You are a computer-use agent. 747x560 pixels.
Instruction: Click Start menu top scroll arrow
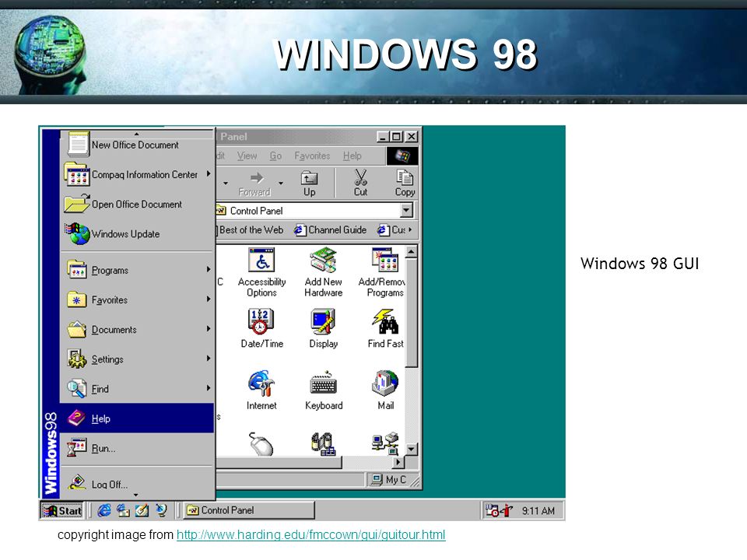tap(136, 134)
